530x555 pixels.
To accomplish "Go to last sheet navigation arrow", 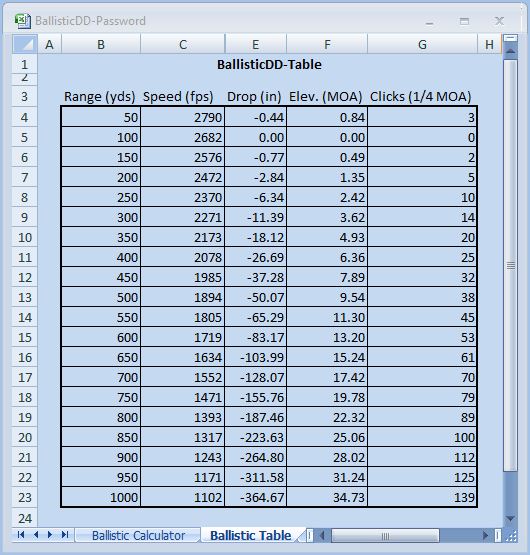I will pos(65,535).
